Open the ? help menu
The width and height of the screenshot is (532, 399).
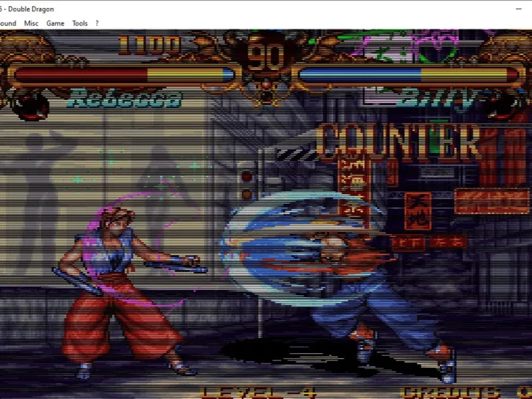click(97, 23)
